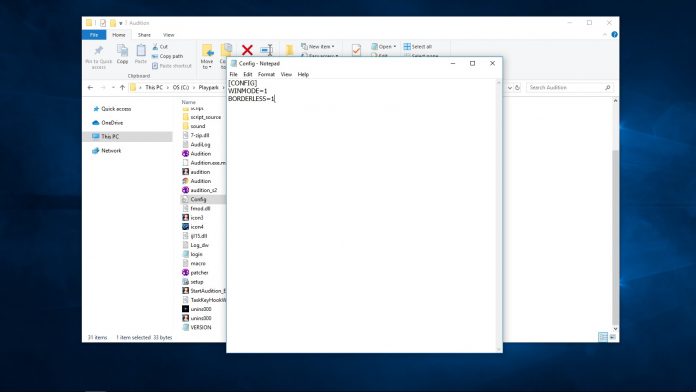The width and height of the screenshot is (696, 392).
Task: Click the search magnifier in Explorer
Action: point(608,87)
